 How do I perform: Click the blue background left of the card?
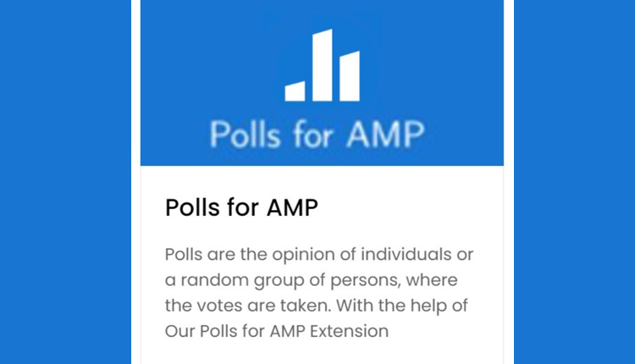click(x=63, y=182)
